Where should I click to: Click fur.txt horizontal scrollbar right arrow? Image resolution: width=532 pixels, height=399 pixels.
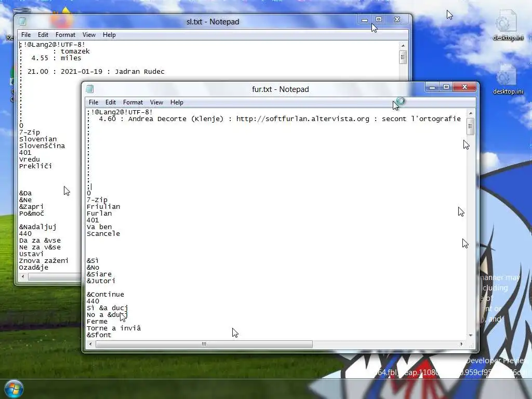(461, 344)
